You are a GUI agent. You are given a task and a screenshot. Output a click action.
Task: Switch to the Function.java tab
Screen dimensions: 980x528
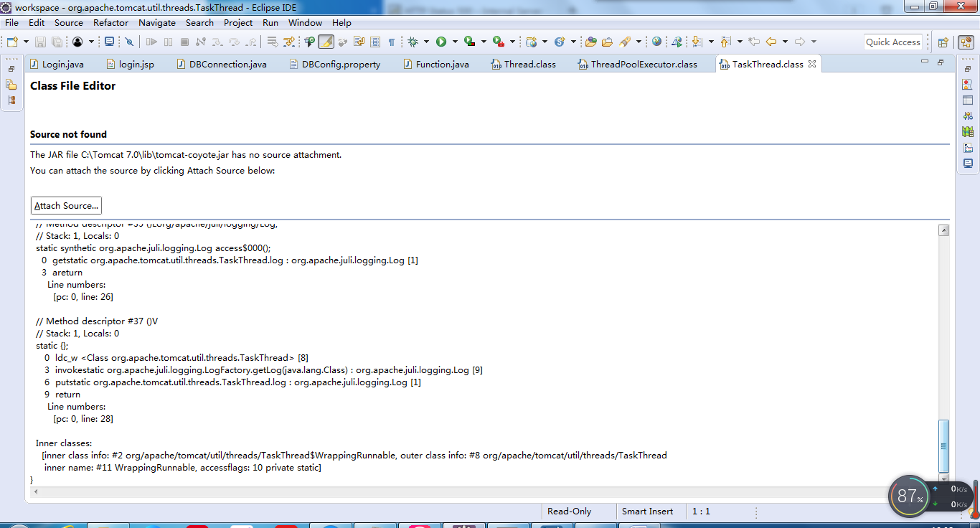click(436, 64)
